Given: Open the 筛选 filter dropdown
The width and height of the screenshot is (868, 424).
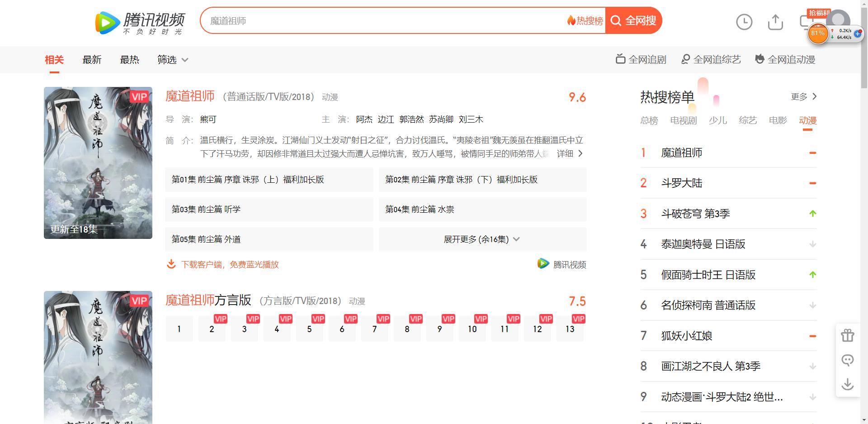Looking at the screenshot, I should pos(172,60).
